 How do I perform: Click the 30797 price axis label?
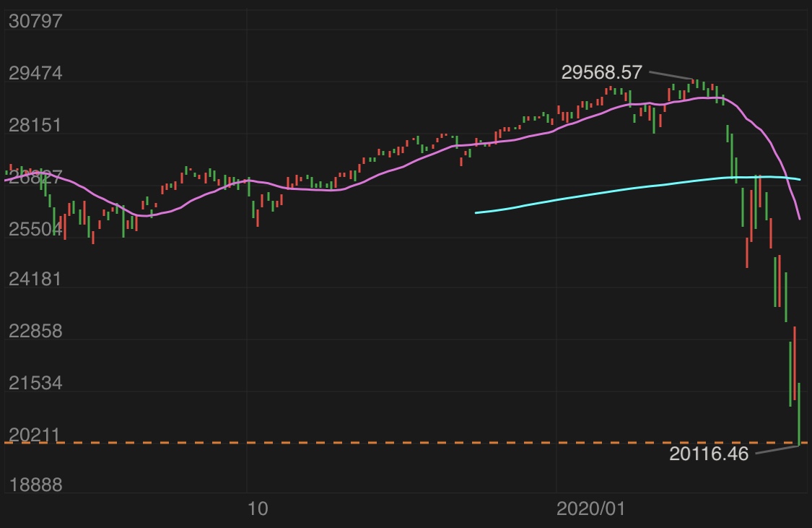click(x=35, y=22)
